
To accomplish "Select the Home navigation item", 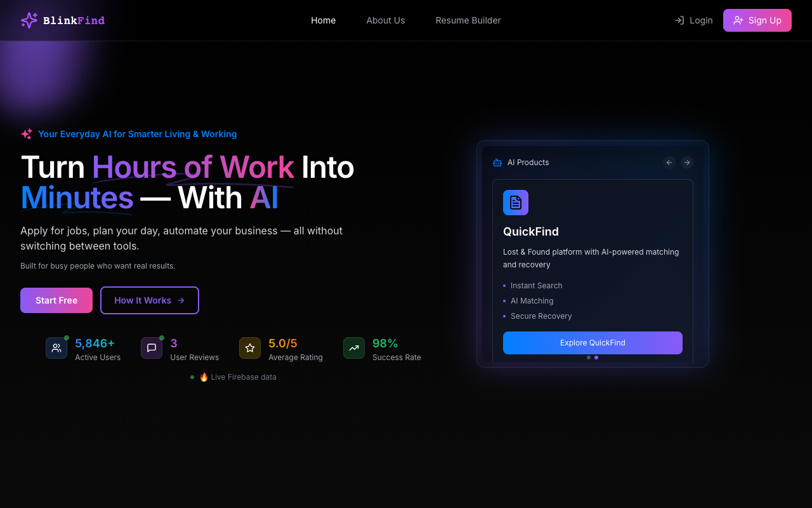I will (x=323, y=20).
